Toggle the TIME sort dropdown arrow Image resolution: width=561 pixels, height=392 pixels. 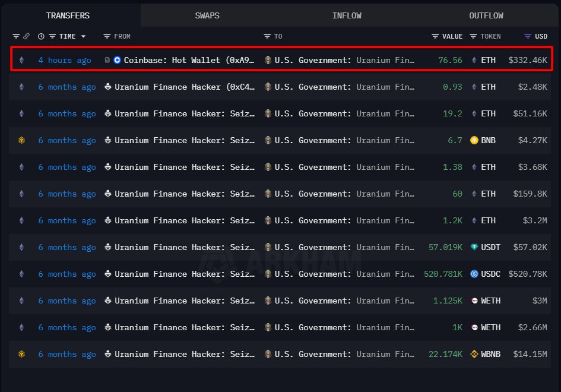[x=83, y=36]
